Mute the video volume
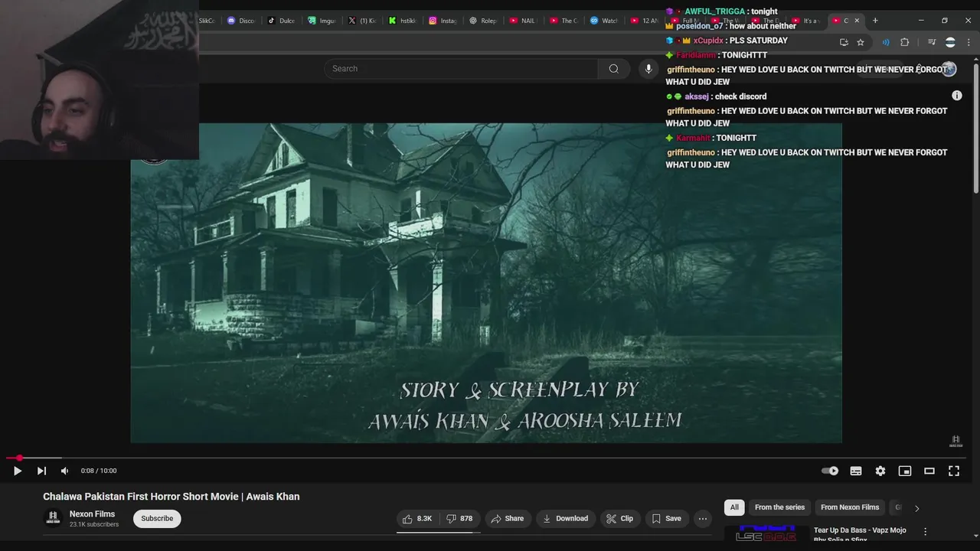 click(x=64, y=471)
